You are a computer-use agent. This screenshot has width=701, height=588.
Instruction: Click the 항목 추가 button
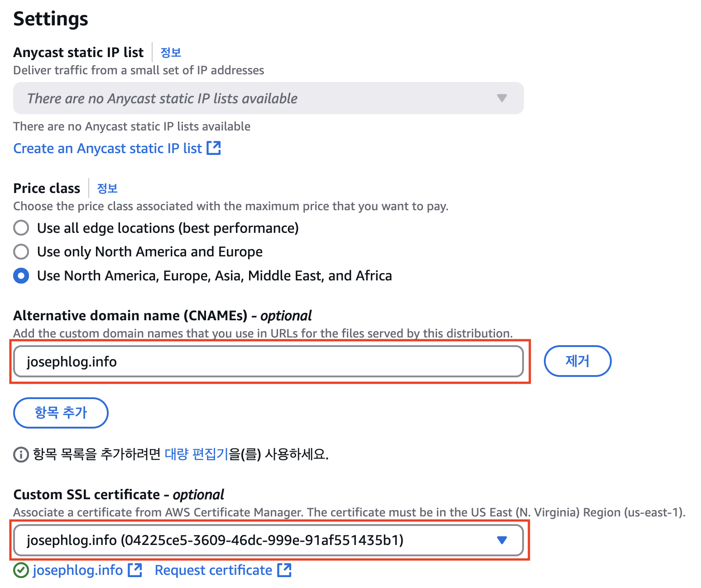(61, 413)
